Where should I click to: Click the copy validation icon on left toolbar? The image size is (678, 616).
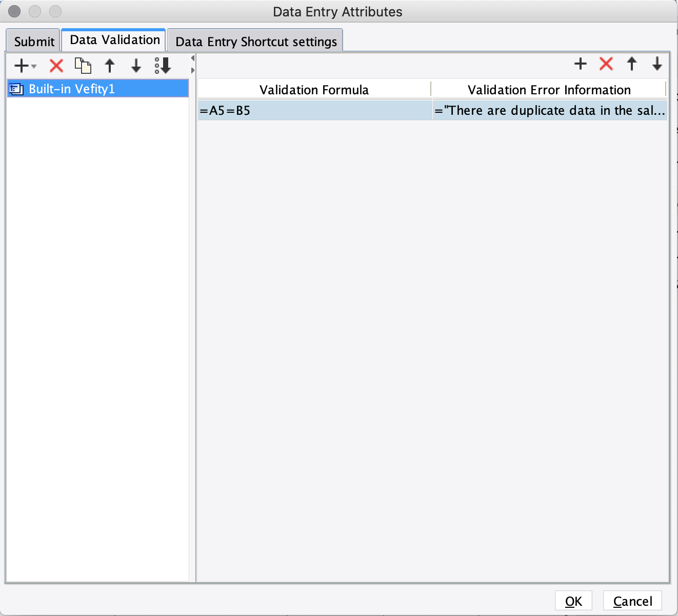click(83, 66)
